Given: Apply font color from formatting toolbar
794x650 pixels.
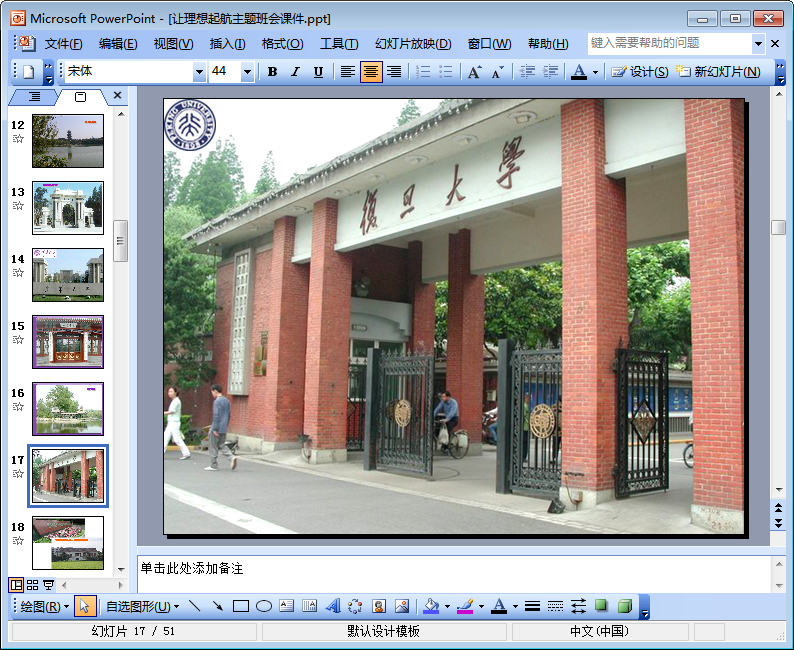Looking at the screenshot, I should point(579,72).
